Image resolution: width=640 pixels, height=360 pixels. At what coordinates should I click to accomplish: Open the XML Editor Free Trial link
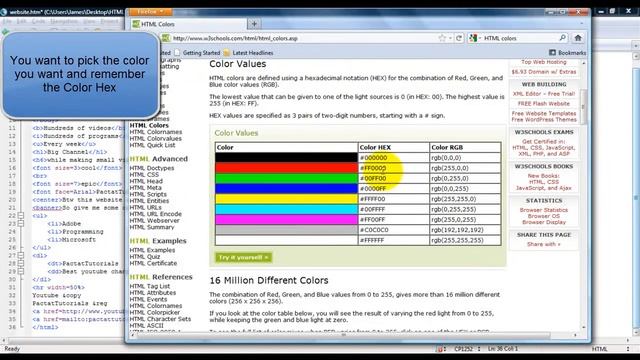coord(544,93)
